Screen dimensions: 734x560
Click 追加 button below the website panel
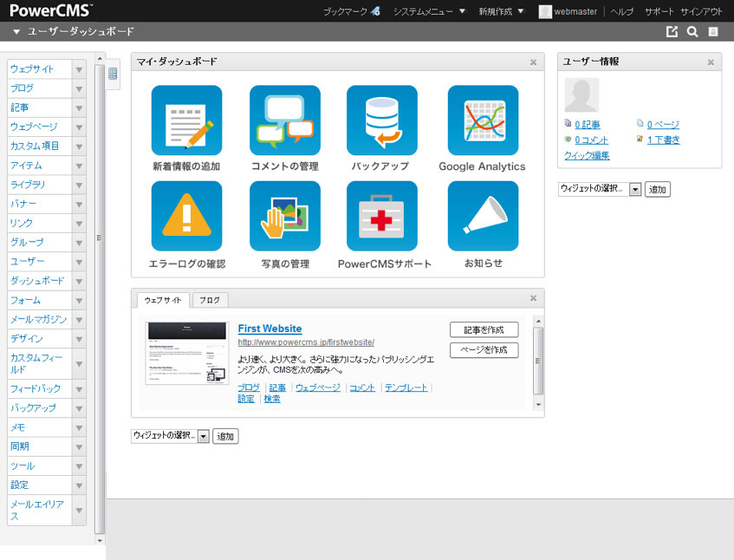[x=225, y=436]
